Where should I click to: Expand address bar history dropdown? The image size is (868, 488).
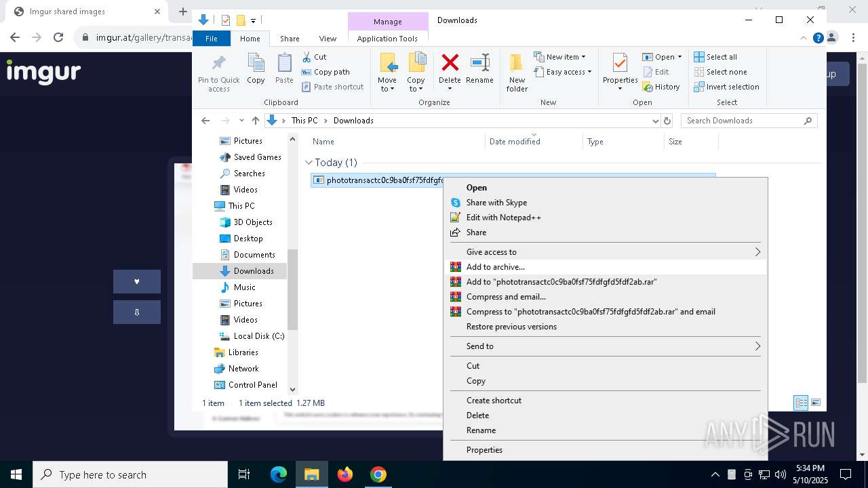pyautogui.click(x=655, y=121)
